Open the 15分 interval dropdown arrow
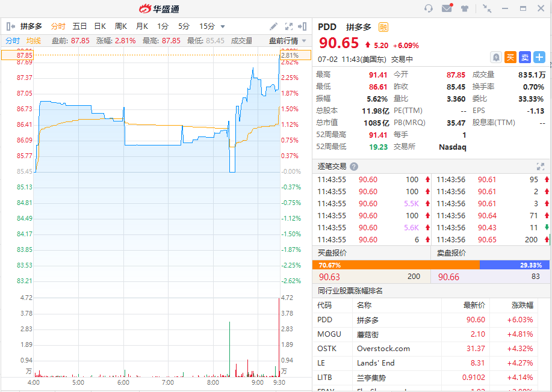Viewport: 552px width, 392px height. [x=223, y=26]
